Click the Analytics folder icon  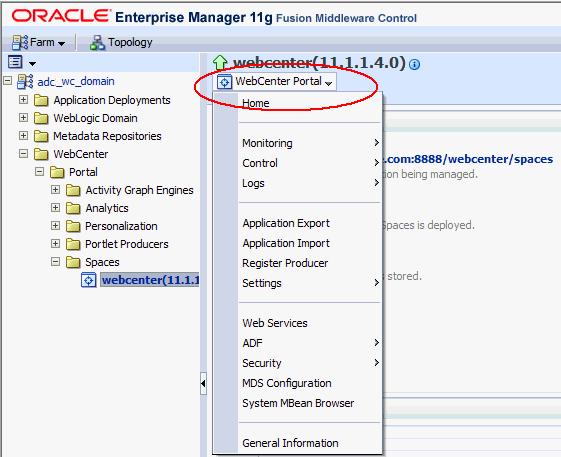(73, 208)
